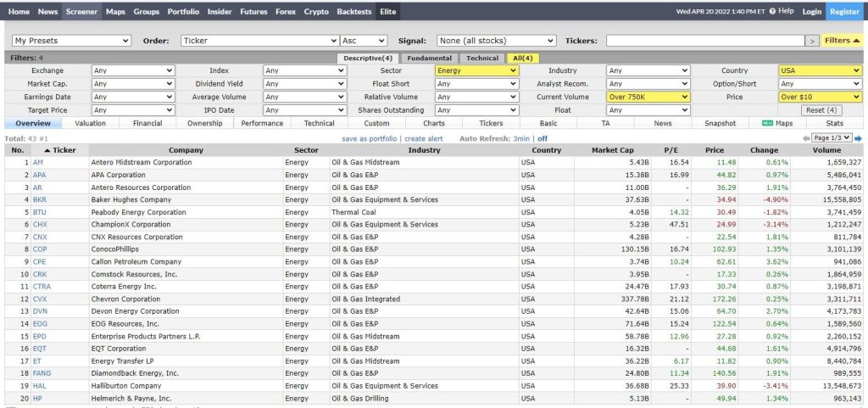Click Thermal Coal industry cell
This screenshot has width=868, height=408.
point(353,212)
